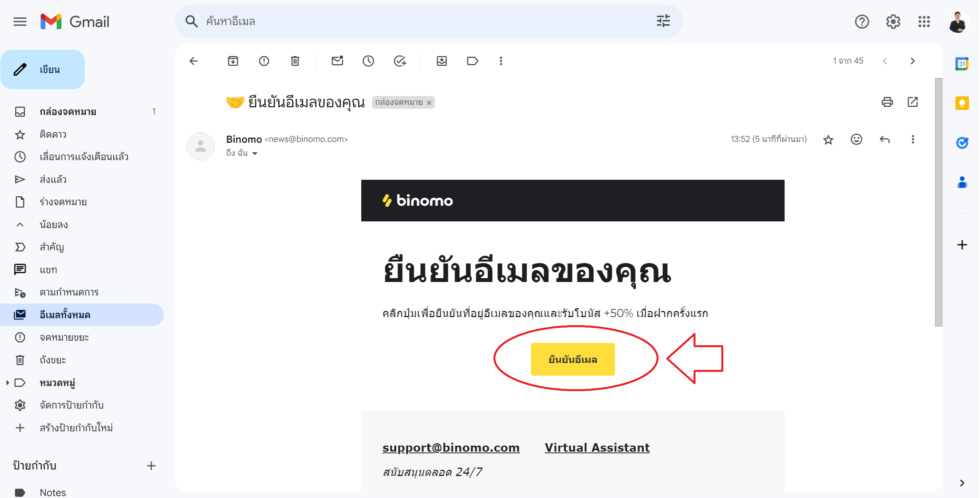Print this email conversation
Image resolution: width=980 pixels, height=498 pixels.
(887, 102)
